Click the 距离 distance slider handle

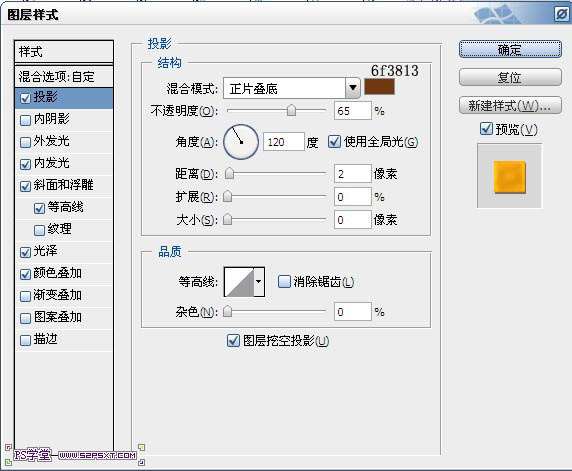(x=229, y=173)
